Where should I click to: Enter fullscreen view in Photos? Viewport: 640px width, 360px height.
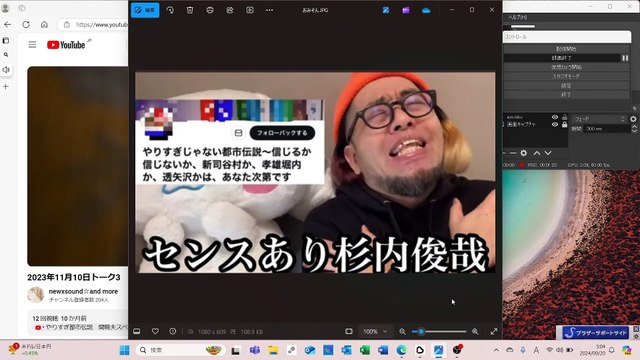(494, 331)
